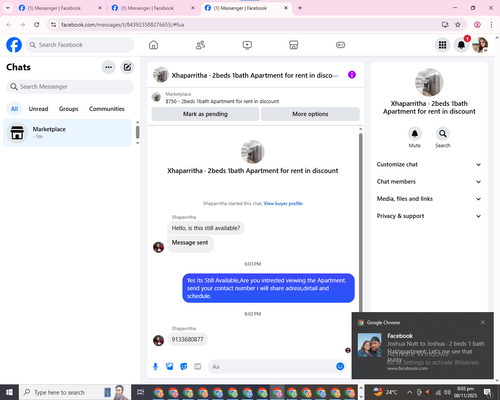This screenshot has height=400, width=500.
Task: Select the Groups chats filter tab
Action: [68, 109]
